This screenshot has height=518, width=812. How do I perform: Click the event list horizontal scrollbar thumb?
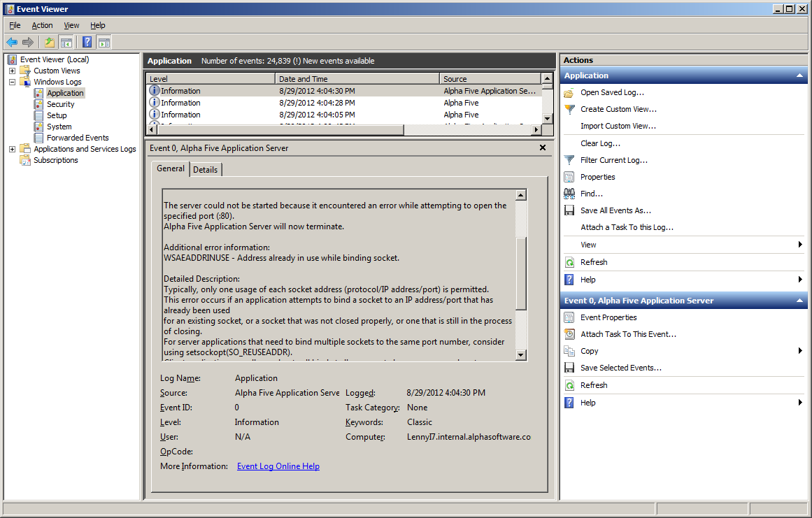click(x=280, y=130)
